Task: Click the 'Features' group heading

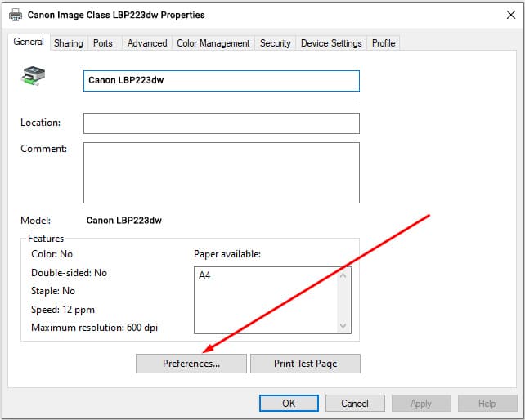Action: pyautogui.click(x=46, y=239)
